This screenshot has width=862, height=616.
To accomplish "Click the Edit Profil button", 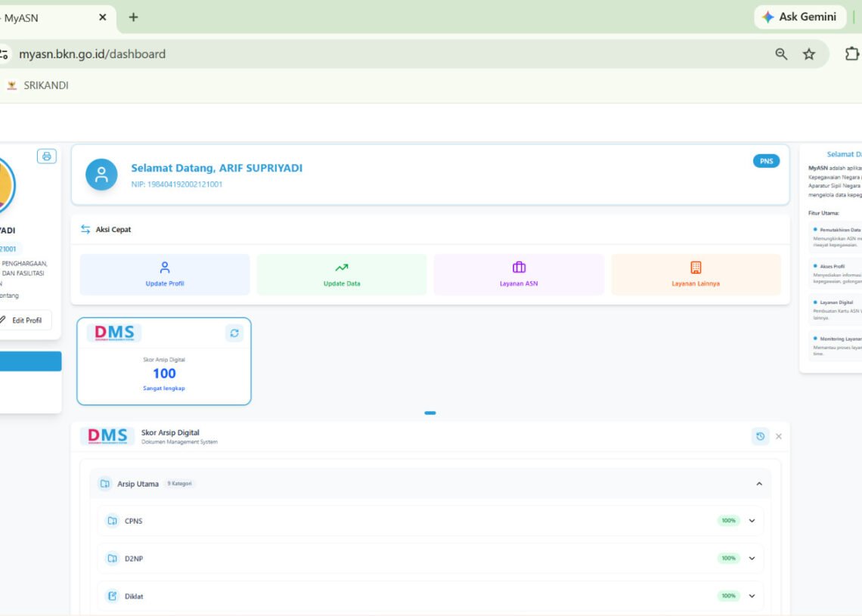I will 22,320.
